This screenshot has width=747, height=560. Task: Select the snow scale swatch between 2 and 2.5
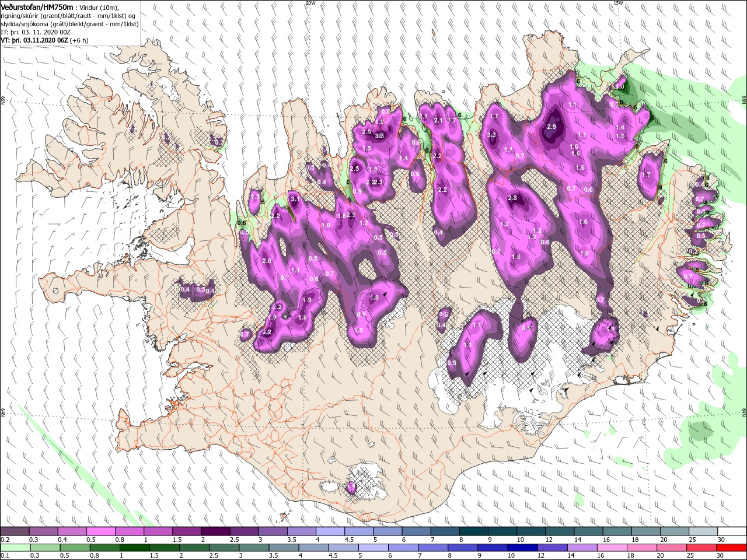point(215,531)
